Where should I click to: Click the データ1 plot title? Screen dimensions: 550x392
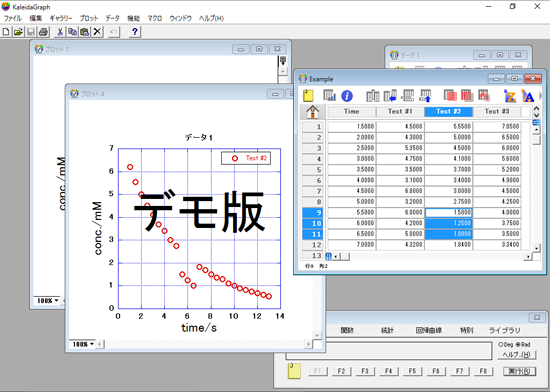[199, 137]
